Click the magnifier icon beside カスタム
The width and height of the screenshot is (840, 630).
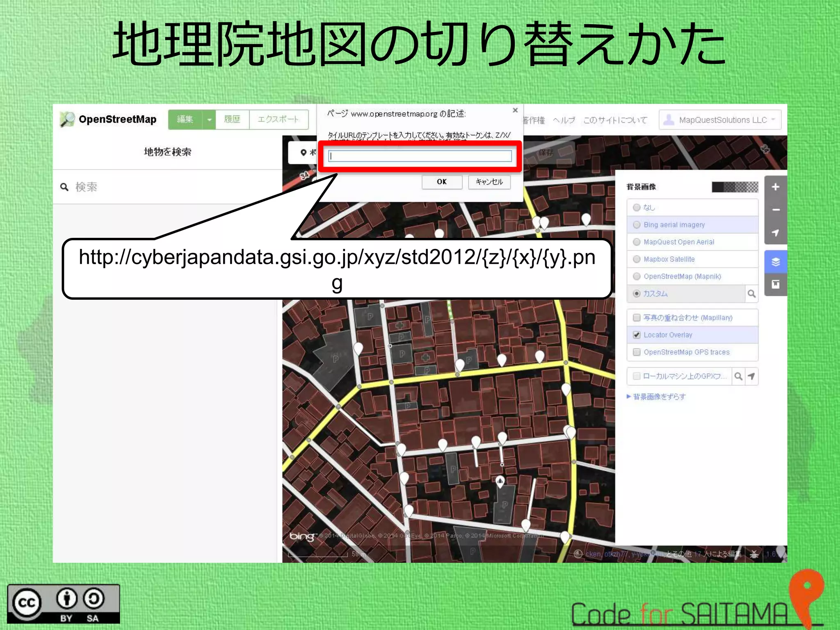click(x=751, y=294)
